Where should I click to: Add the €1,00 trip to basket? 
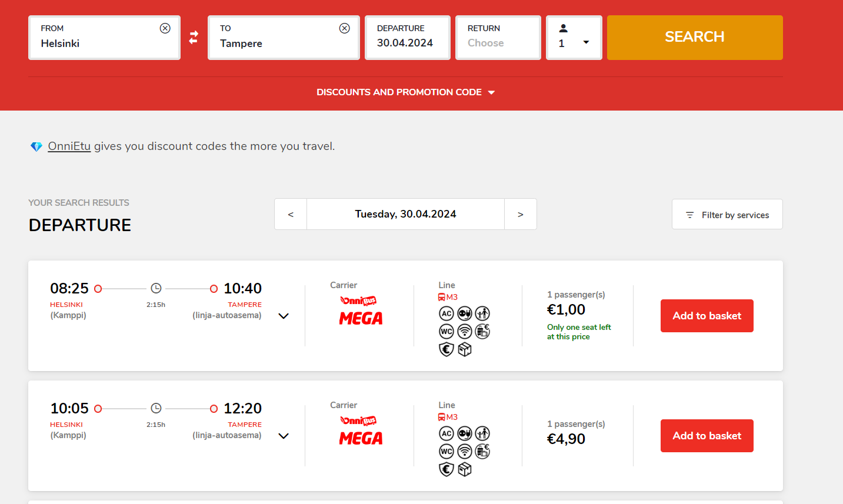point(707,316)
